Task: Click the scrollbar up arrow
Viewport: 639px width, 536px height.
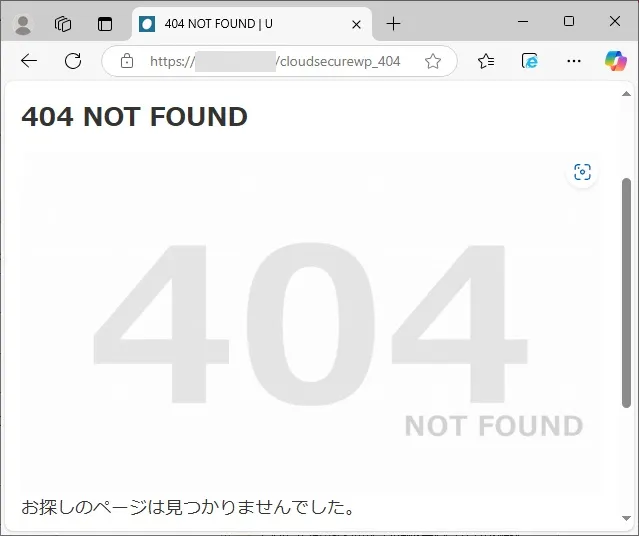Action: coord(626,94)
